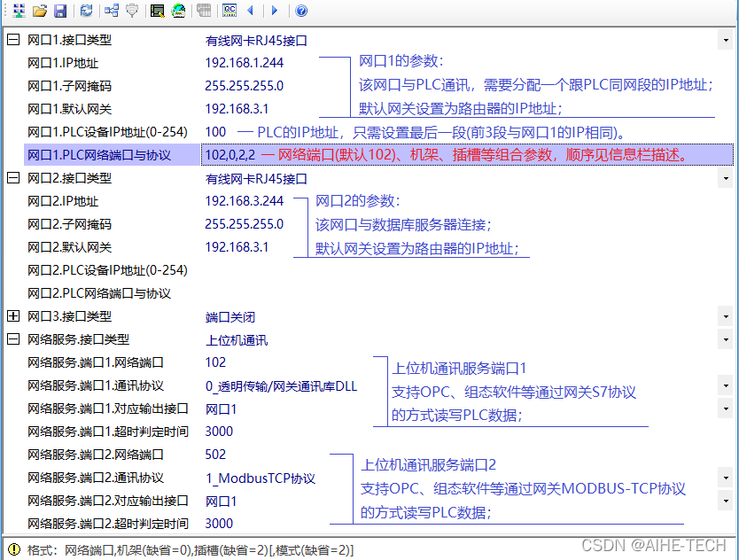This screenshot has height=560, width=739.
Task: Open dropdown for 网口2.接口类型 value
Action: tap(726, 179)
